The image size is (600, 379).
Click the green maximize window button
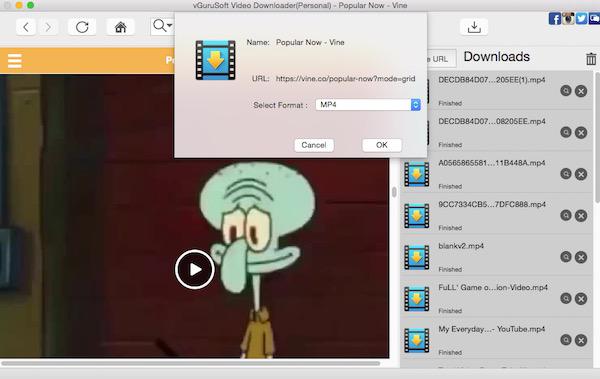[31, 5]
